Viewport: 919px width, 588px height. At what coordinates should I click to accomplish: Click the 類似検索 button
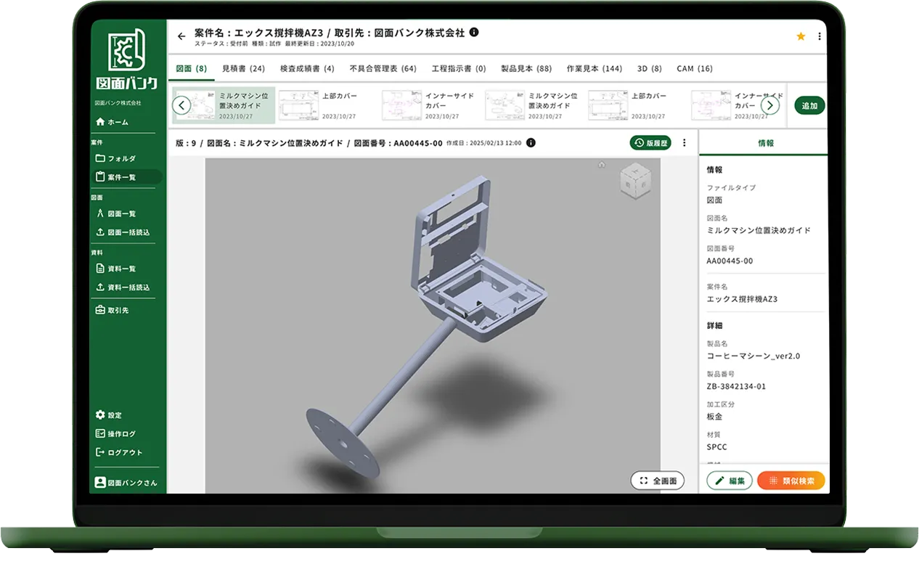(791, 481)
